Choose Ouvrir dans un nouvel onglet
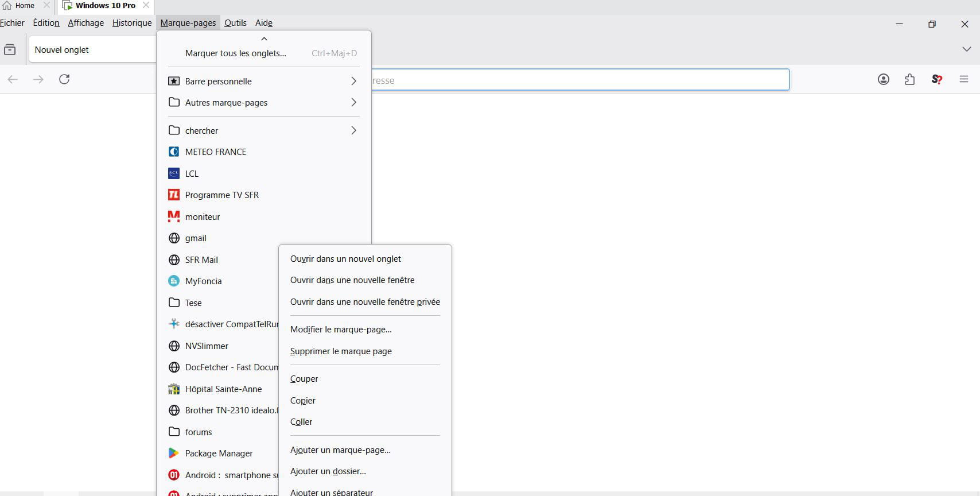 (x=345, y=259)
